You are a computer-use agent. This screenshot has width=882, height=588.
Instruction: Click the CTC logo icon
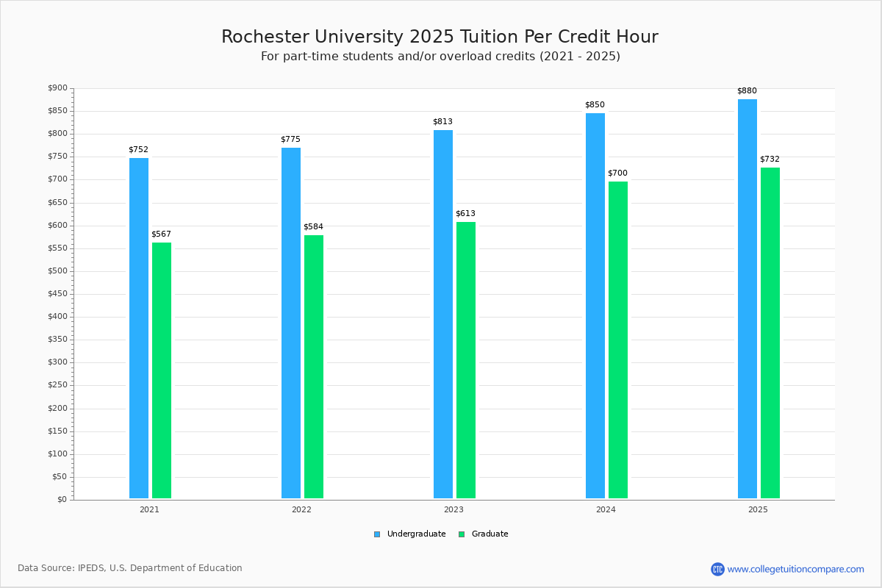[717, 569]
